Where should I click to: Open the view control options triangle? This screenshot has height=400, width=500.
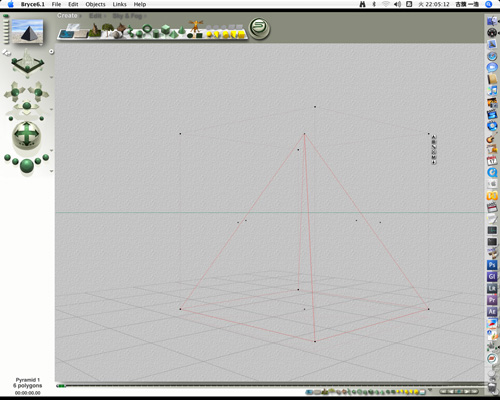51,77
